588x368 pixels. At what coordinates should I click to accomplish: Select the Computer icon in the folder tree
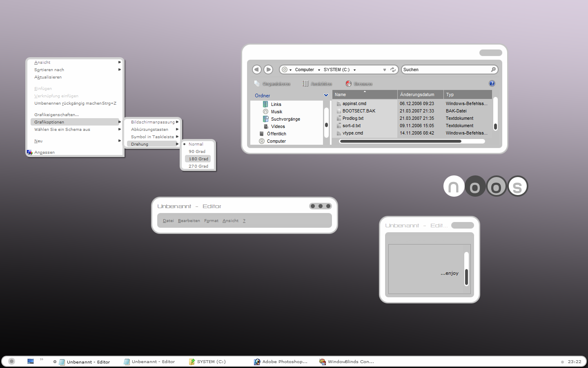point(262,141)
